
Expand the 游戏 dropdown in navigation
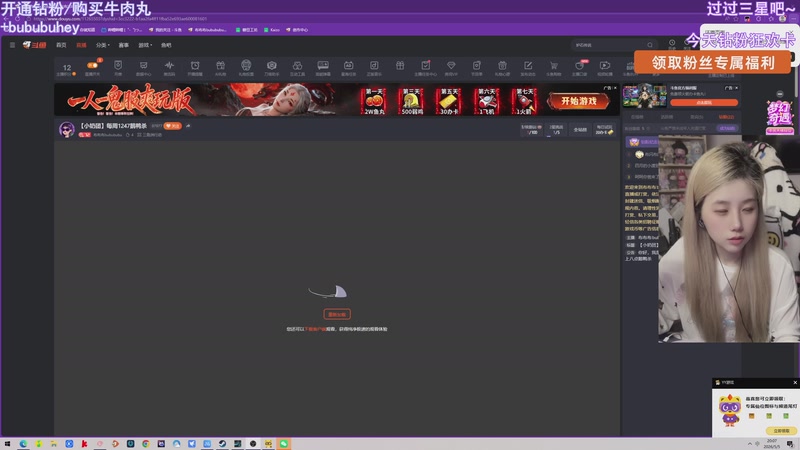pos(145,45)
